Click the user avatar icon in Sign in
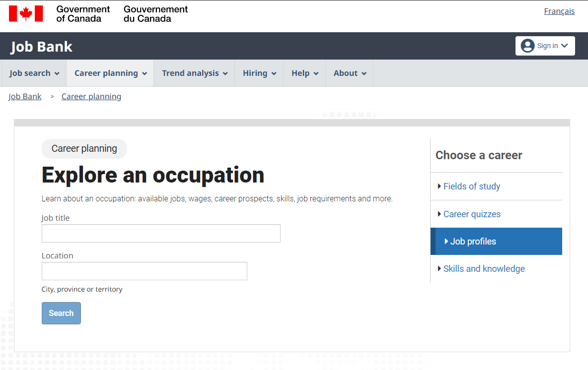The height and width of the screenshot is (370, 588). coord(527,46)
